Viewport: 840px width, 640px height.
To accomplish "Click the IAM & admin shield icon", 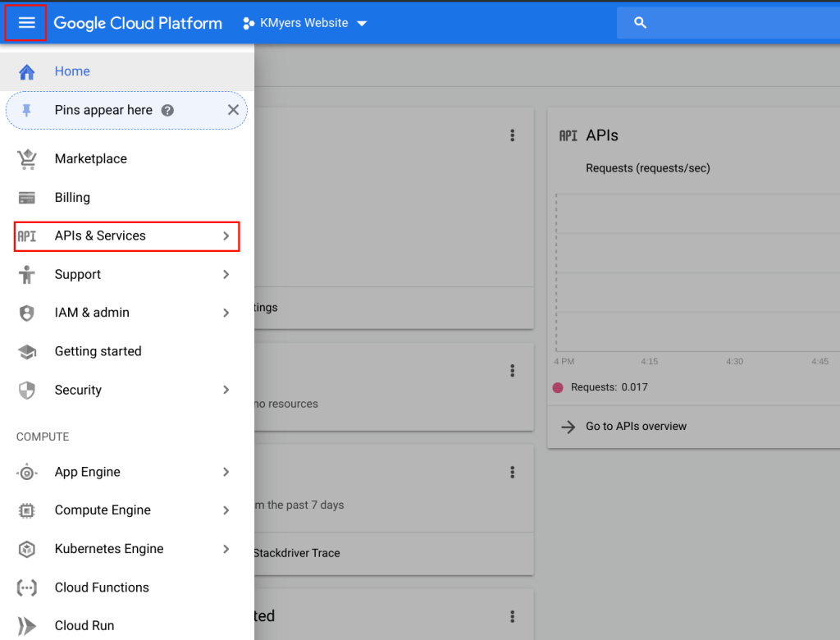I will [27, 313].
